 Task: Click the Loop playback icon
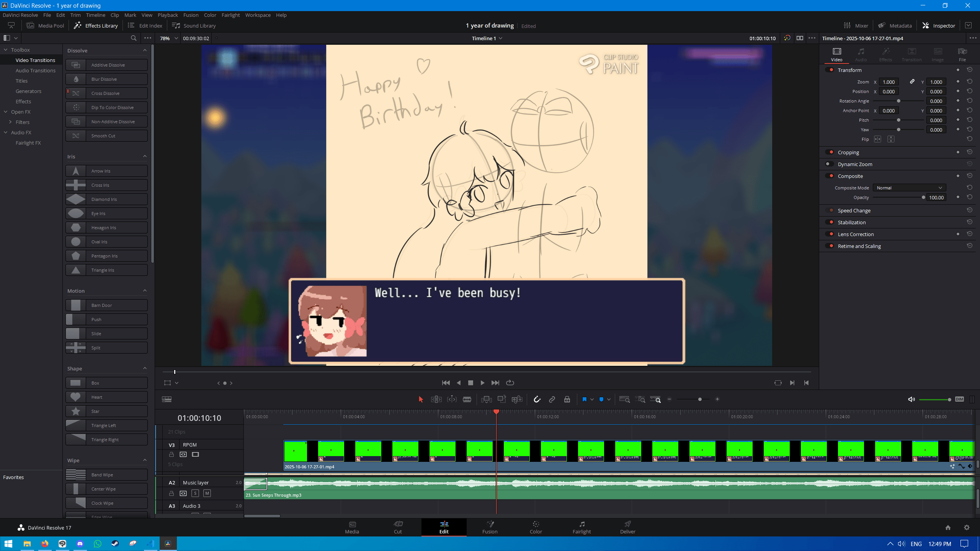(510, 383)
